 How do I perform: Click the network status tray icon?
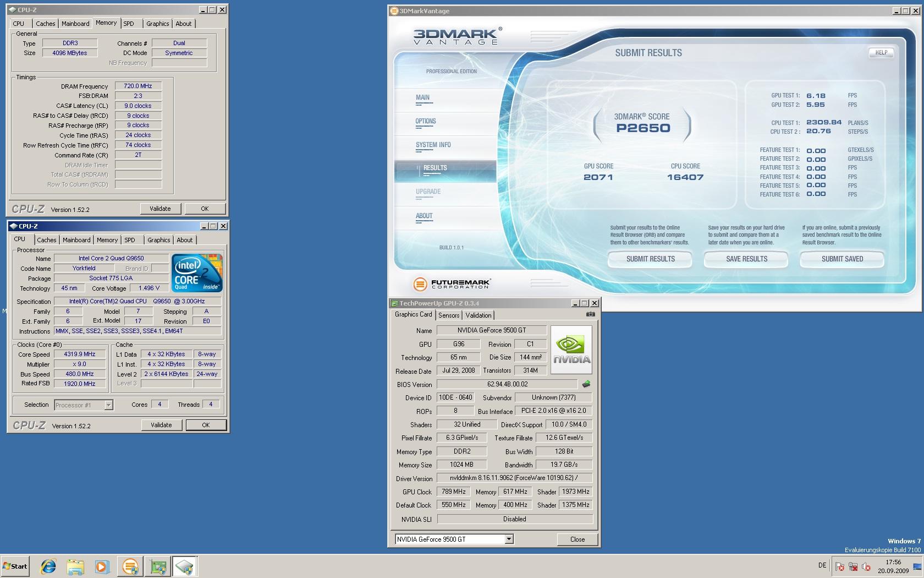853,566
